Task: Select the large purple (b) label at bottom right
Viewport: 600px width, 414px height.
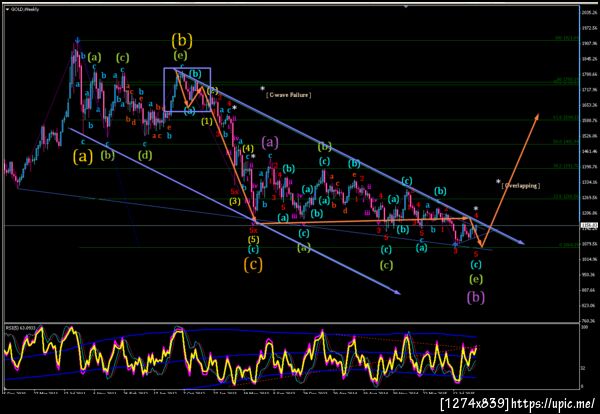Action: [x=476, y=297]
